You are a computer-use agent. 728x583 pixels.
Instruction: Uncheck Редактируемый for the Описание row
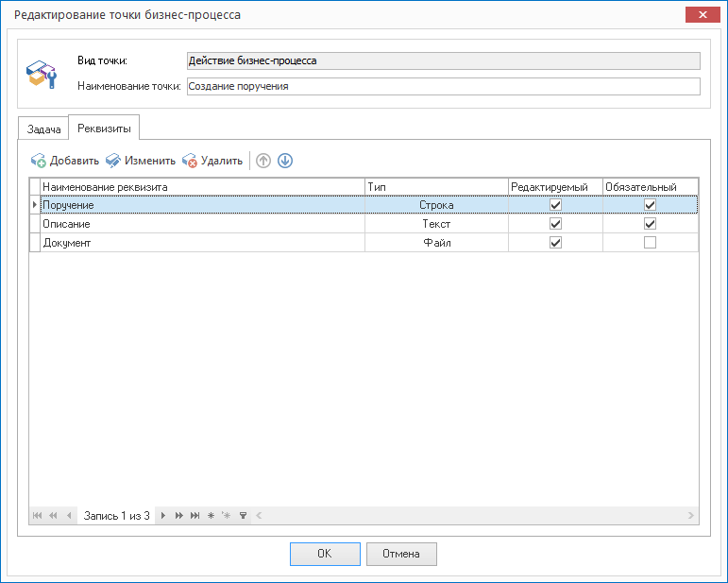pos(555,223)
